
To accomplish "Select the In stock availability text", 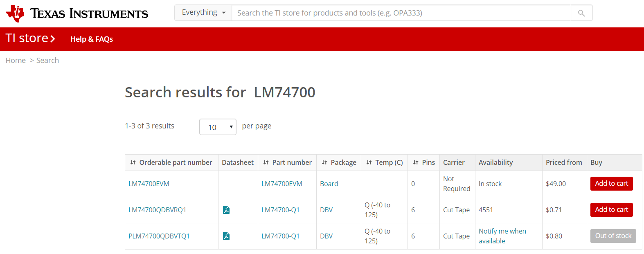I will pyautogui.click(x=490, y=184).
